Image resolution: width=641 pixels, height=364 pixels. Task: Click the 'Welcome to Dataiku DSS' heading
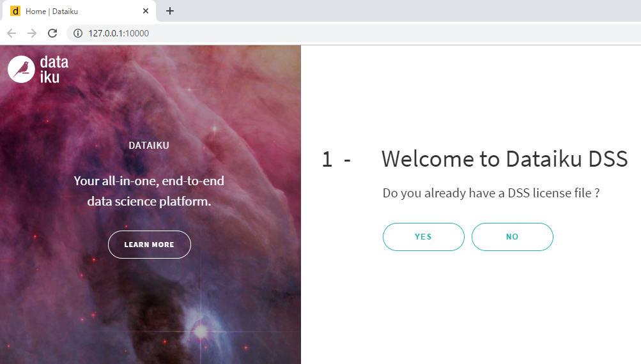pos(504,159)
